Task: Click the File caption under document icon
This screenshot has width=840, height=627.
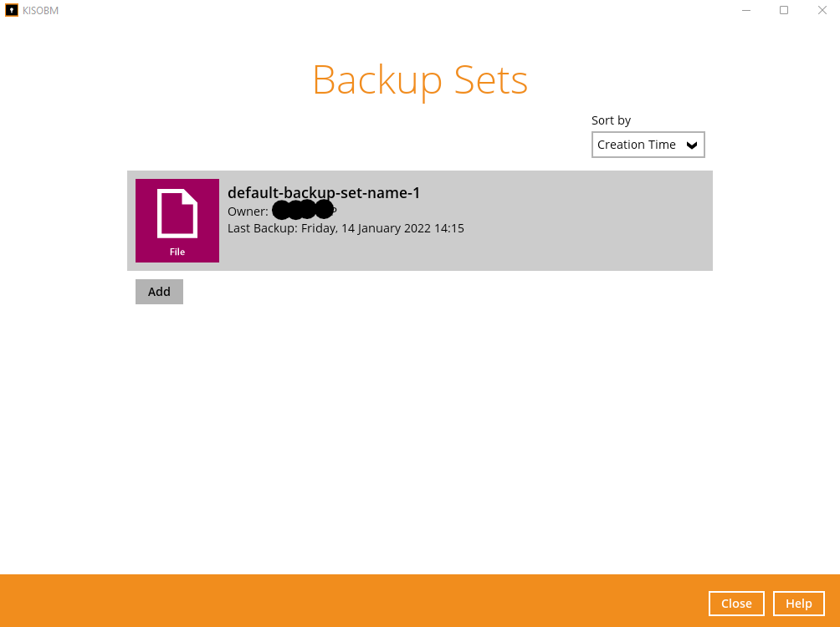Action: tap(177, 252)
